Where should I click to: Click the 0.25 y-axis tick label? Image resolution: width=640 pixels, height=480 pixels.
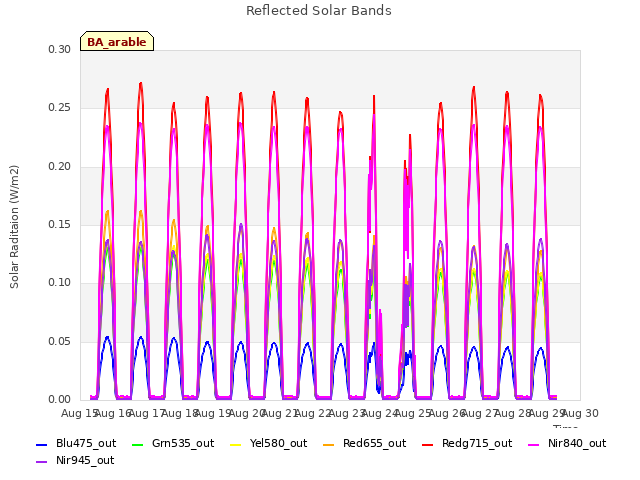(60, 107)
